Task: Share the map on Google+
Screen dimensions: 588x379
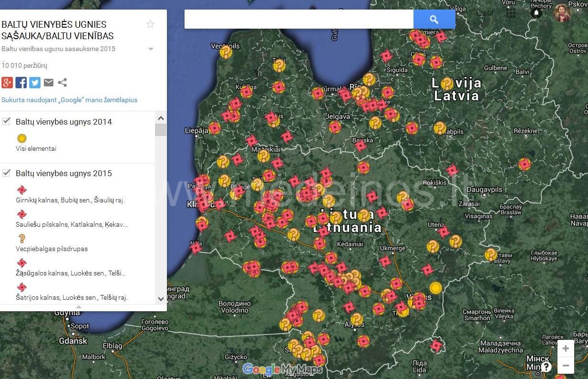Action: coord(7,83)
